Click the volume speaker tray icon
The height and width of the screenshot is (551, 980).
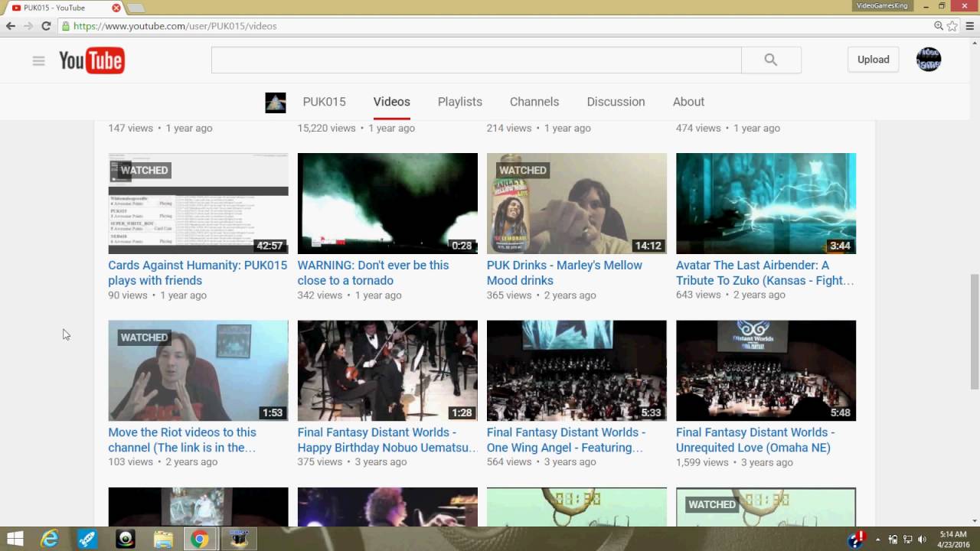[922, 540]
